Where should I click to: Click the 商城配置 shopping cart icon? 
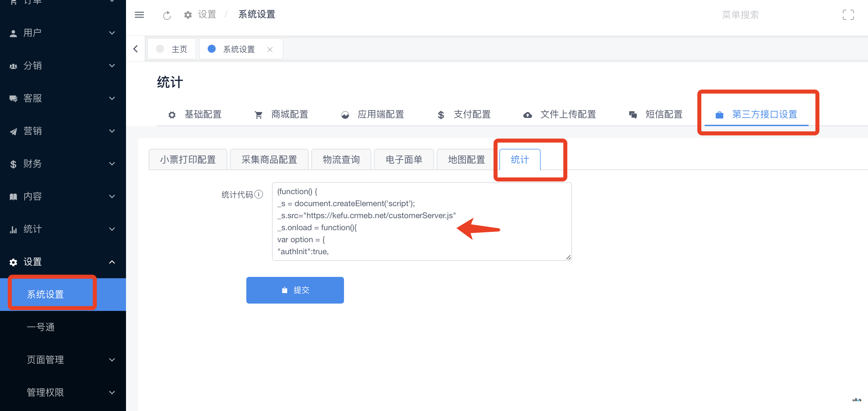258,115
